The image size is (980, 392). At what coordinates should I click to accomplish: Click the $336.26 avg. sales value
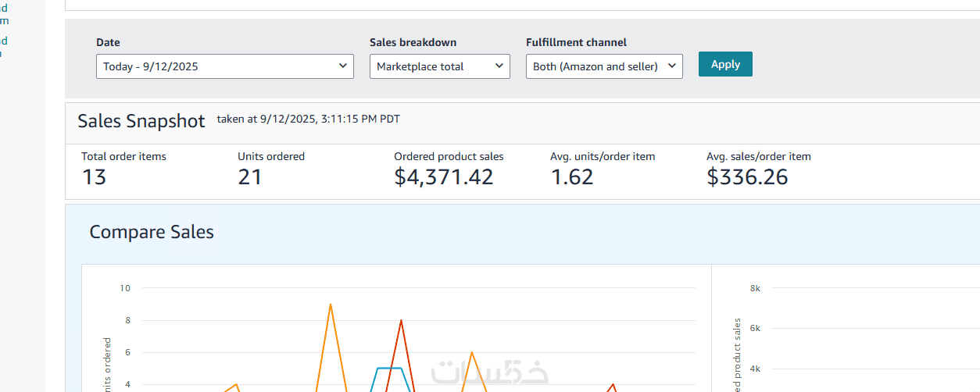747,177
